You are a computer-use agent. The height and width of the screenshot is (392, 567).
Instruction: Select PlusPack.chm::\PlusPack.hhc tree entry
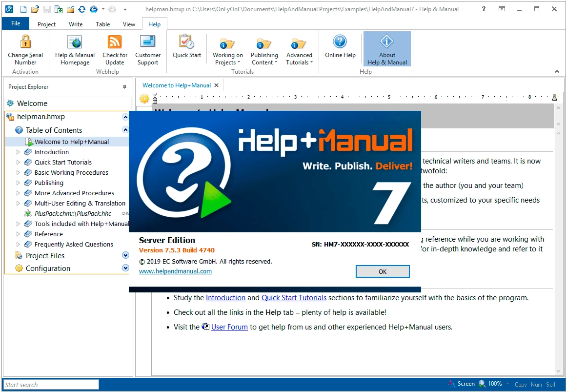tap(73, 213)
